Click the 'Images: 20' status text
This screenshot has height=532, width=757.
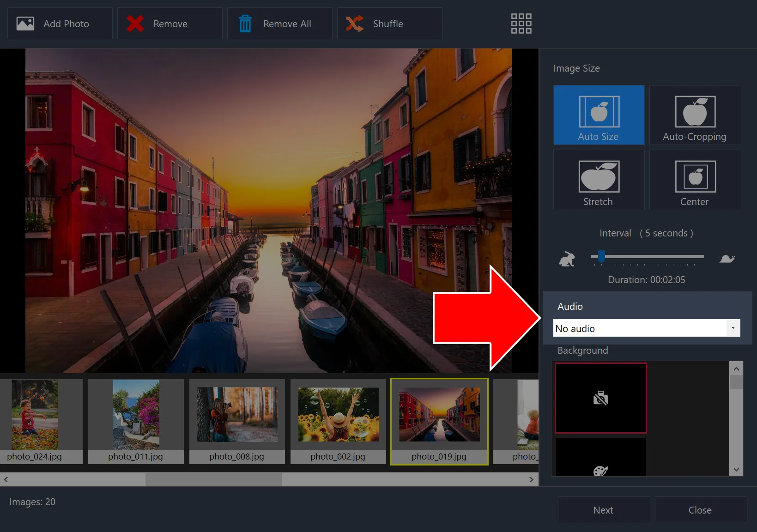[32, 502]
